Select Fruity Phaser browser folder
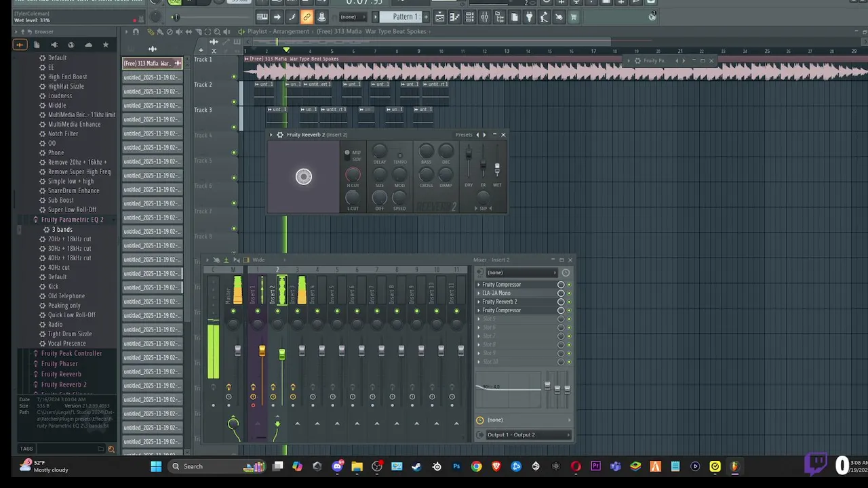868x488 pixels. click(60, 363)
